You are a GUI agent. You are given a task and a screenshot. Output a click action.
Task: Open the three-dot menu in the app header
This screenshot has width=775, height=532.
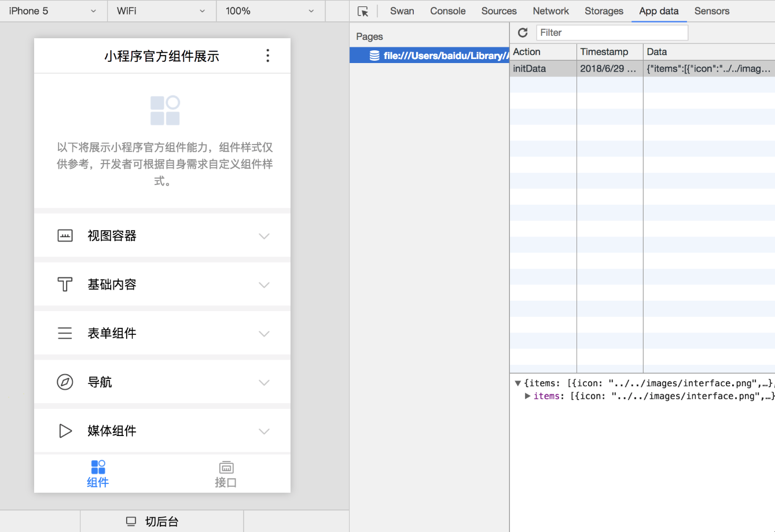[x=267, y=56]
